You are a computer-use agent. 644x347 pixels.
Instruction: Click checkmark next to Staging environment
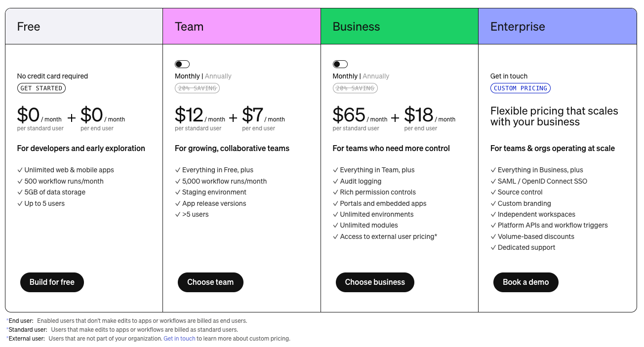[x=178, y=193]
